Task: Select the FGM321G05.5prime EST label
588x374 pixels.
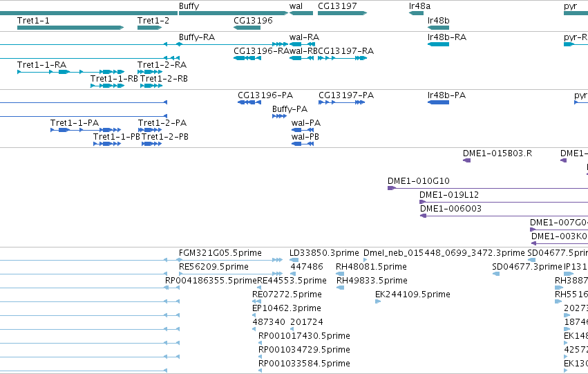Action: [220, 253]
